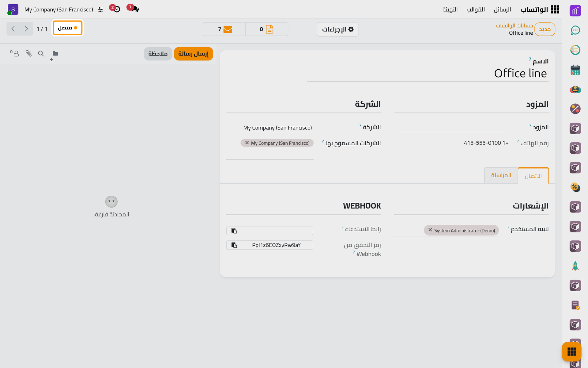Open the user avatar S menu
Viewport: 588px width, 368px height.
pyautogui.click(x=13, y=10)
